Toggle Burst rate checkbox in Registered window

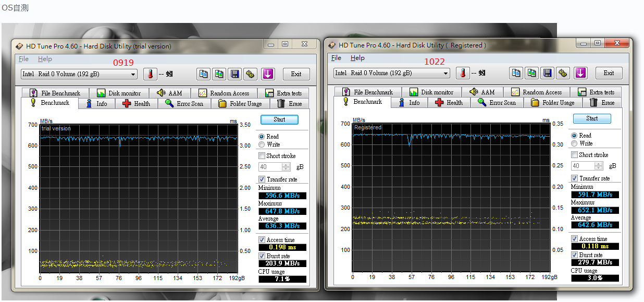click(575, 255)
